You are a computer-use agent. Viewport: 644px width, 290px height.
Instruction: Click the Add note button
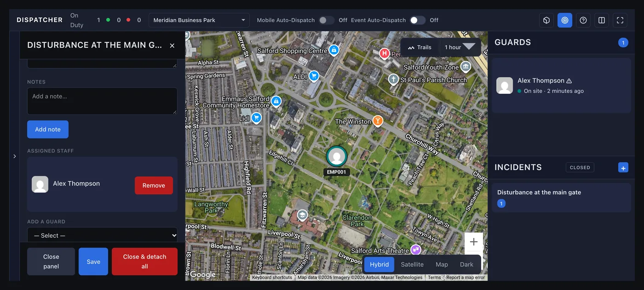48,130
